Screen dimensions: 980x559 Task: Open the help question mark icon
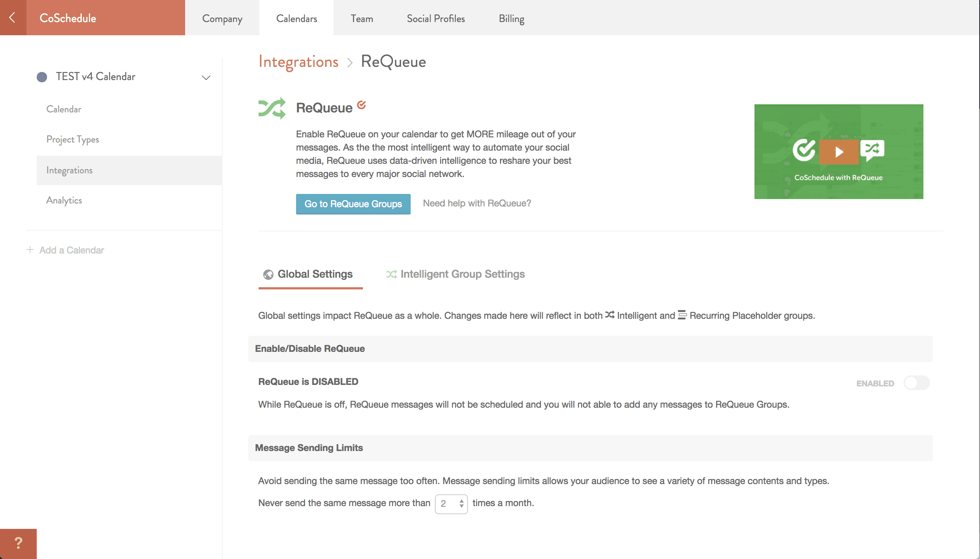pos(18,543)
